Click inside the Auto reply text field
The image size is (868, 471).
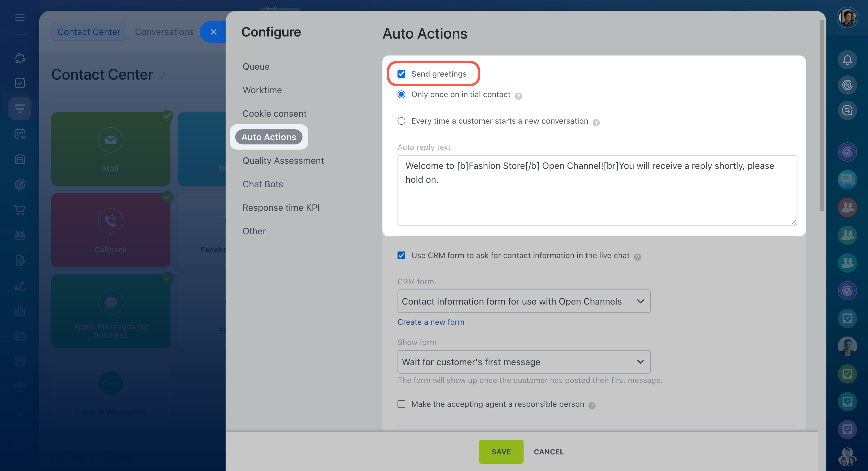(x=597, y=190)
